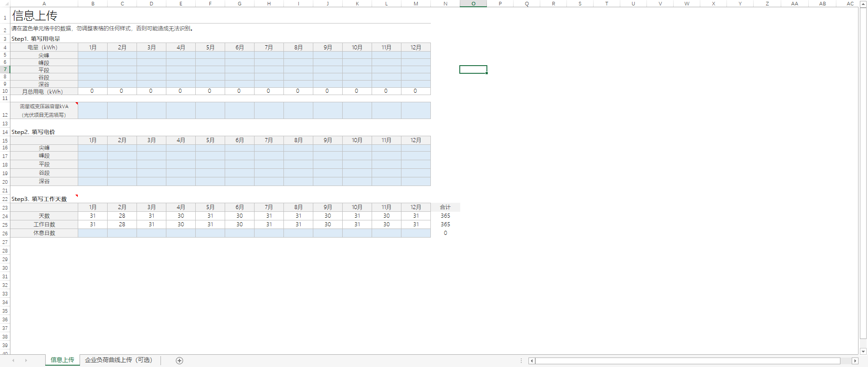Image resolution: width=868 pixels, height=367 pixels.
Task: Select the Step2 电价 尖峰 cell for 1月
Action: point(93,148)
